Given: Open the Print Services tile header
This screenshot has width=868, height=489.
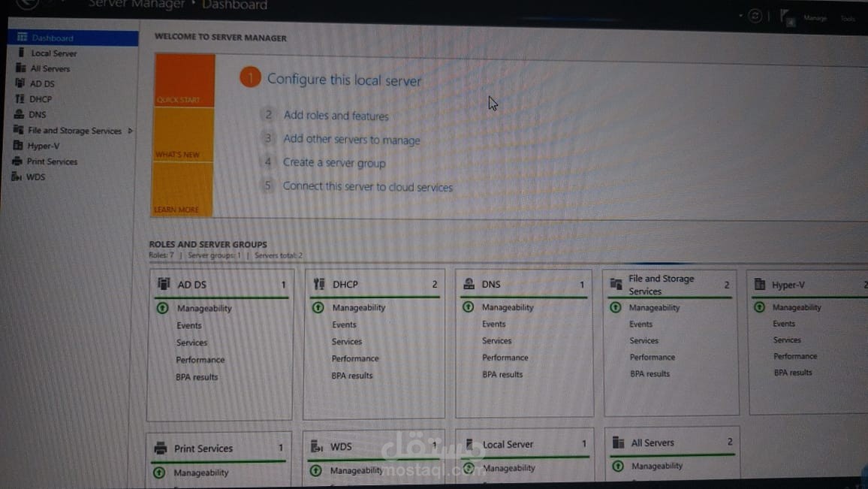Looking at the screenshot, I should click(219, 448).
